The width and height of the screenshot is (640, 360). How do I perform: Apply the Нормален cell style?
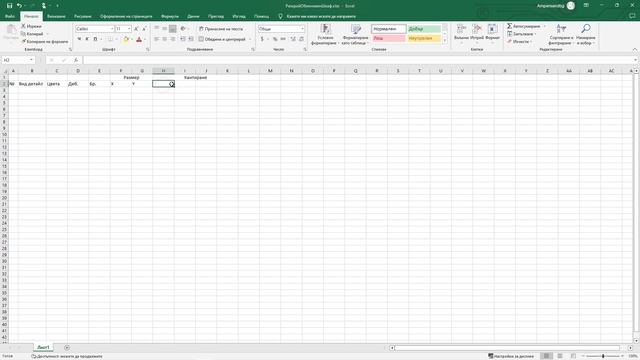388,29
